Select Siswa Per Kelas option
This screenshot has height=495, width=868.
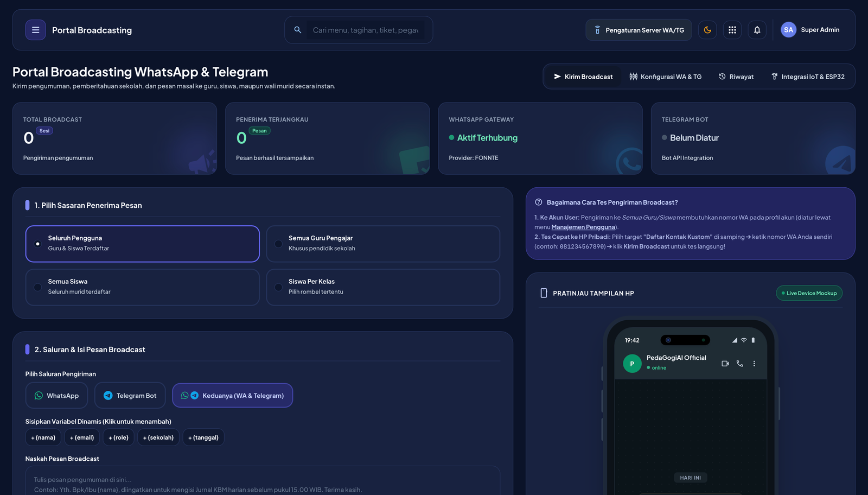(x=383, y=287)
